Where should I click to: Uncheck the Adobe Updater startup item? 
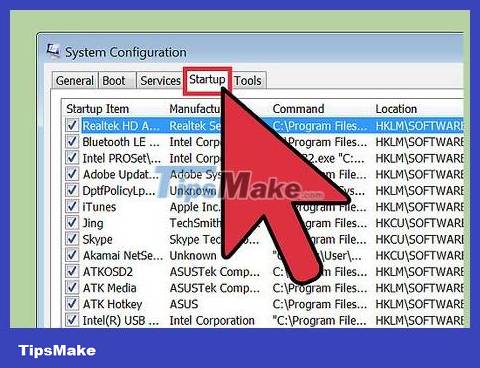[x=72, y=174]
